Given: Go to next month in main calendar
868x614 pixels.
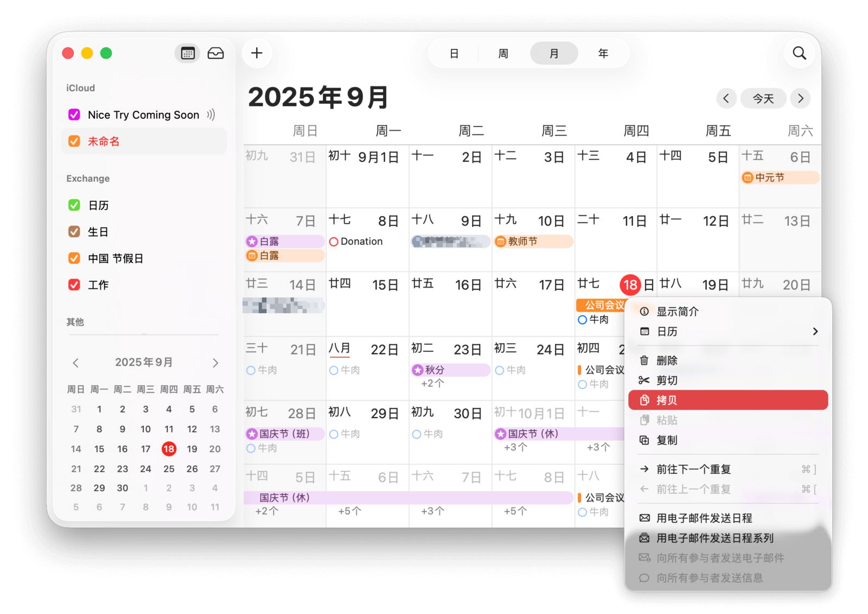Looking at the screenshot, I should tap(800, 99).
